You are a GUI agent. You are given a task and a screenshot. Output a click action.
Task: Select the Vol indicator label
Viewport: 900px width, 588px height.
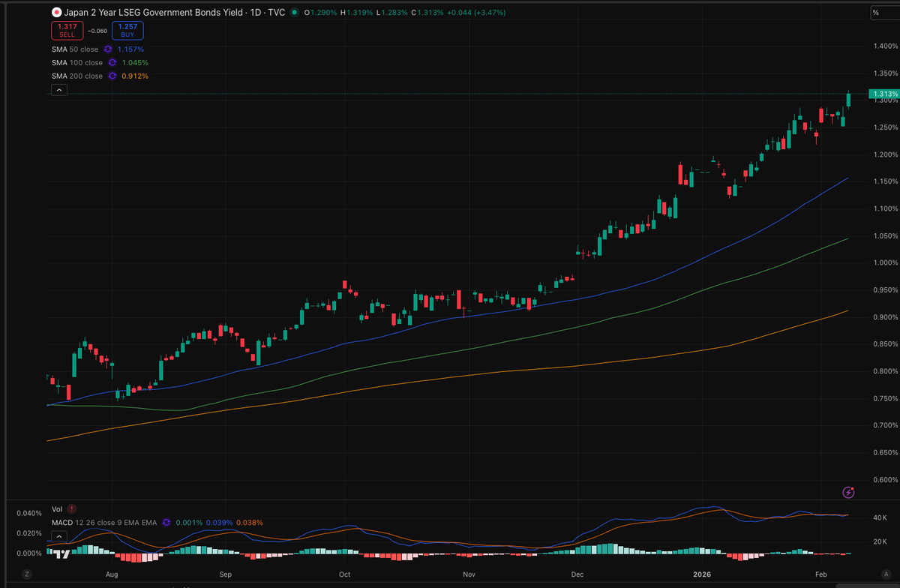point(57,508)
